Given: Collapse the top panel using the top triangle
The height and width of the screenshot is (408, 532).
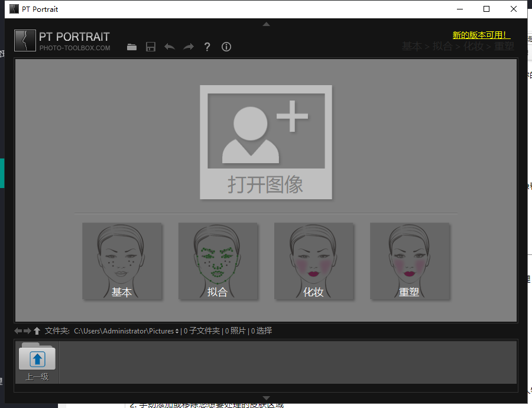Looking at the screenshot, I should [266, 24].
